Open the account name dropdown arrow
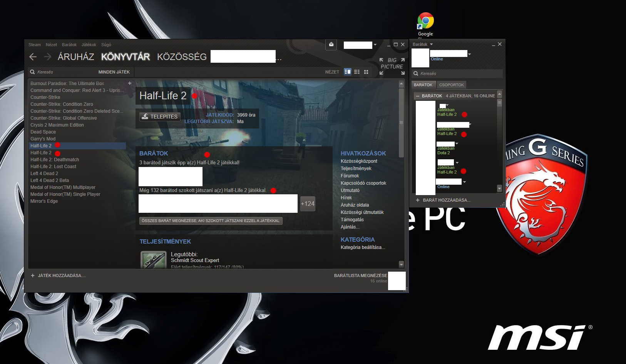 coord(375,45)
